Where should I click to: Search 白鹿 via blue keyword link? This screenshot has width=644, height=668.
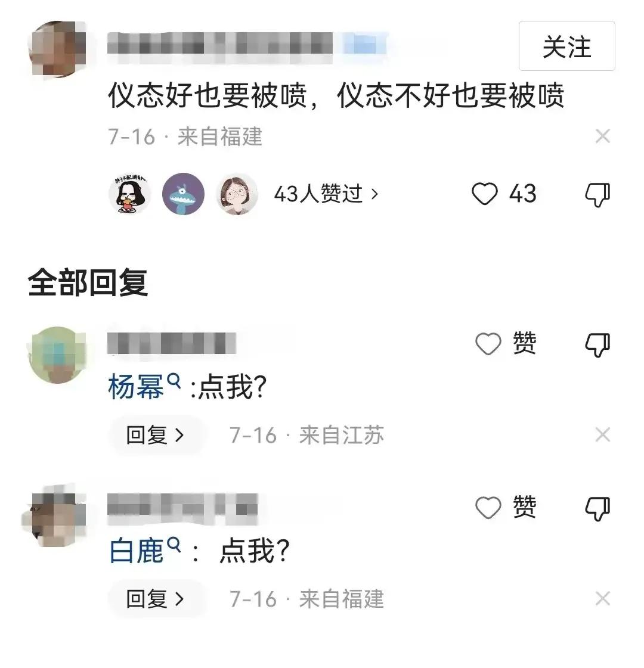click(x=144, y=549)
